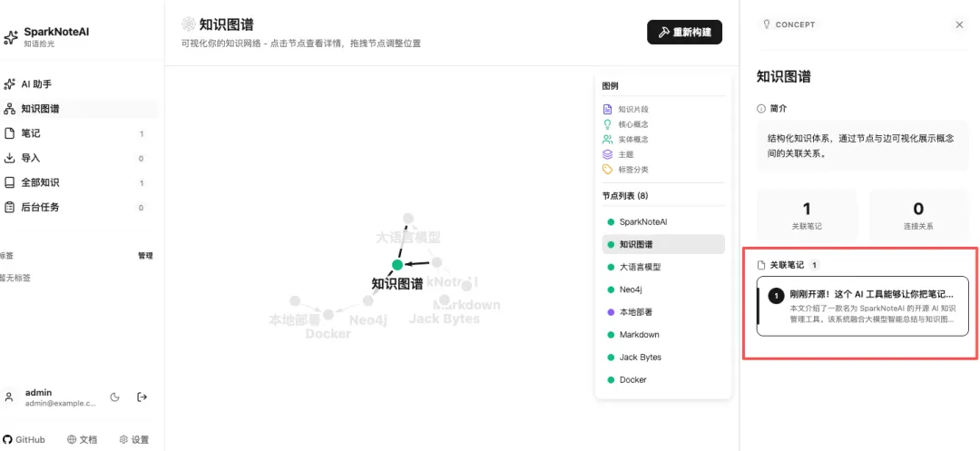Open 设置 at the sidebar bottom
The width and height of the screenshot is (980, 451).
tap(133, 440)
